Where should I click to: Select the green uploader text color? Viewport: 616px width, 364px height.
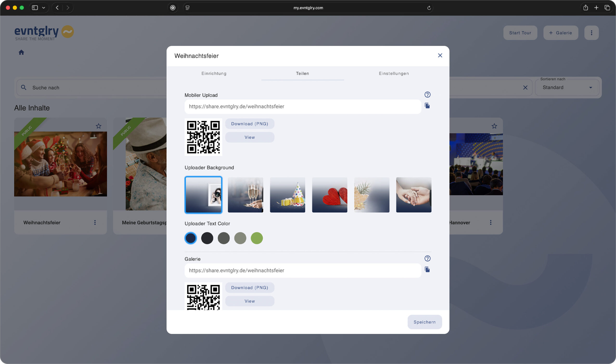point(257,238)
